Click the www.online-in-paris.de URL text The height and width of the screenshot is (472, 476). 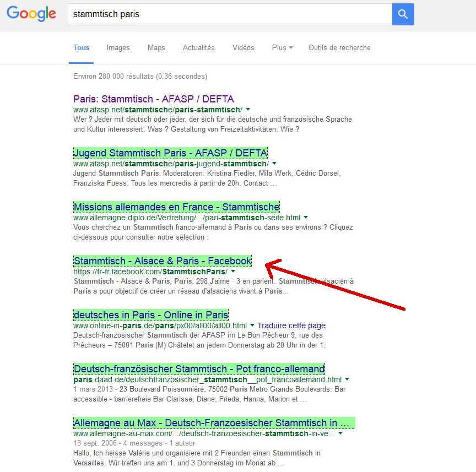click(160, 325)
